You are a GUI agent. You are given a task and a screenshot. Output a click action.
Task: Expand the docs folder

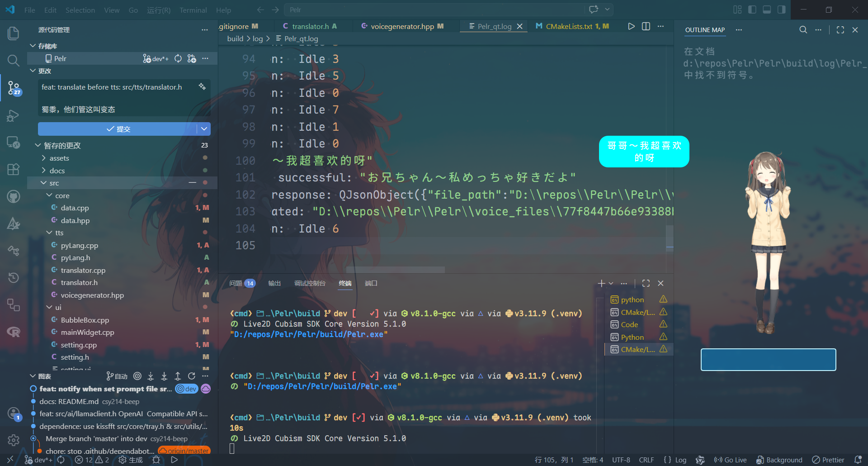[x=43, y=171]
